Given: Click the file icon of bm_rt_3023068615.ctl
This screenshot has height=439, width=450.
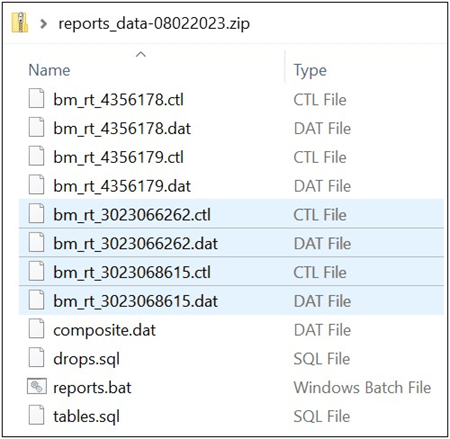Looking at the screenshot, I should click(x=36, y=271).
